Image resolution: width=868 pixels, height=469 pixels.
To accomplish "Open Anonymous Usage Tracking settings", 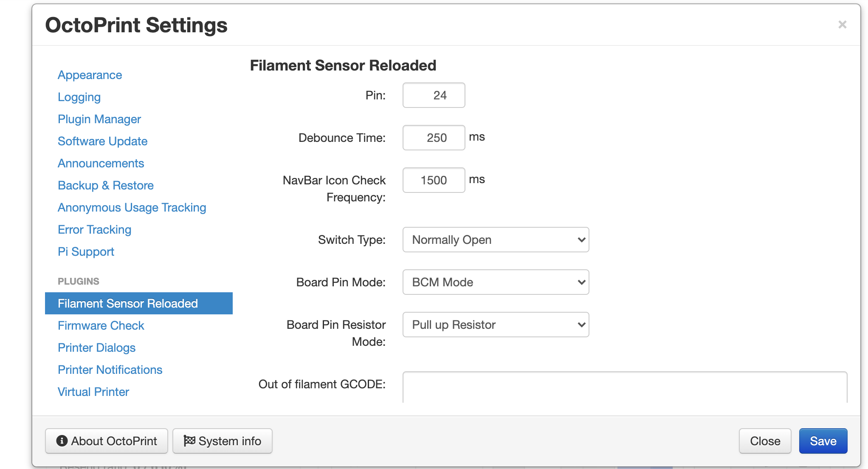I will click(x=132, y=207).
